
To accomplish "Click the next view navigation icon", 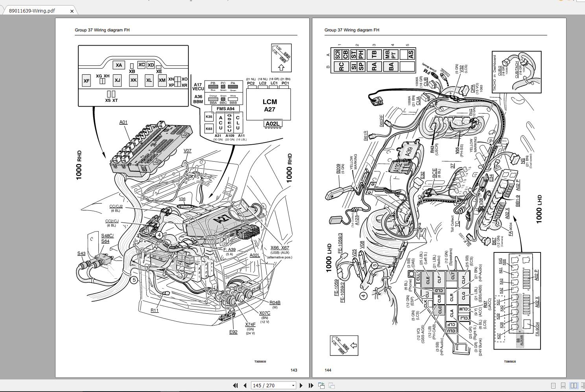I will (331, 386).
